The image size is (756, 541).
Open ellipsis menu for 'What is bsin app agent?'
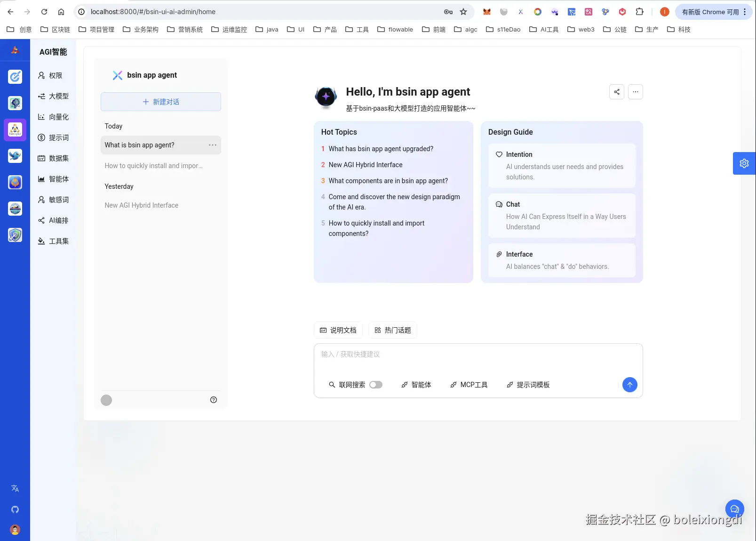pos(213,145)
